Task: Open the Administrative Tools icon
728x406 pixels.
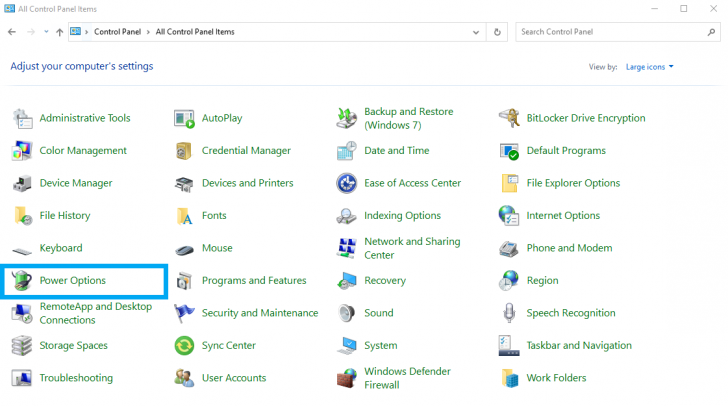Action: click(22, 118)
